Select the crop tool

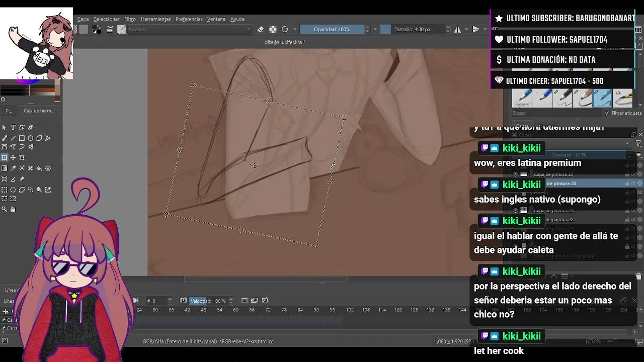point(22,158)
